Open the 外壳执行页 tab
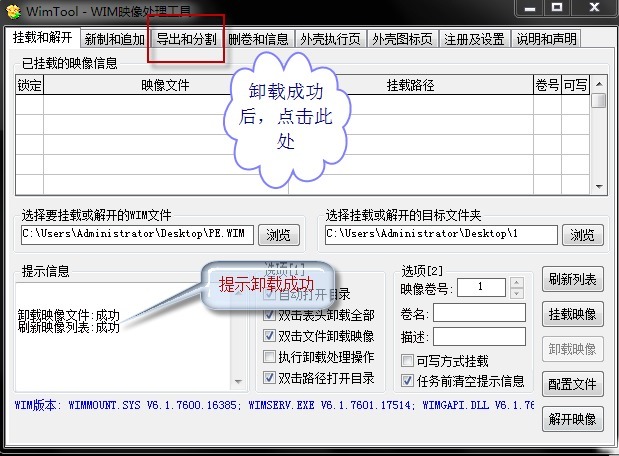This screenshot has width=619, height=456. (x=330, y=39)
